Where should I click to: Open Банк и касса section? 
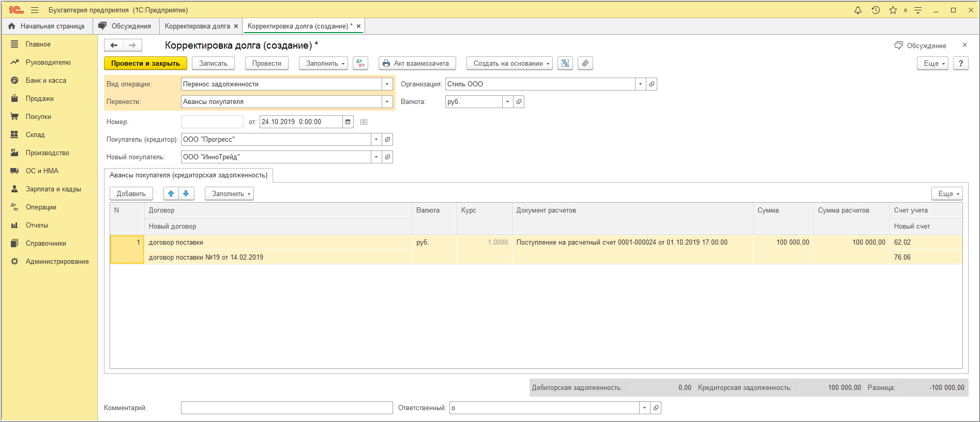pos(46,80)
